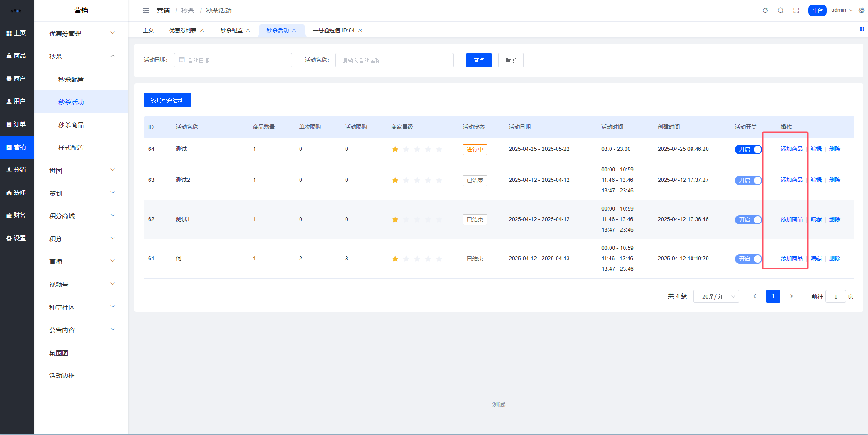This screenshot has width=868, height=435.
Task: Click the 添加秒杀活动 button
Action: [x=167, y=100]
